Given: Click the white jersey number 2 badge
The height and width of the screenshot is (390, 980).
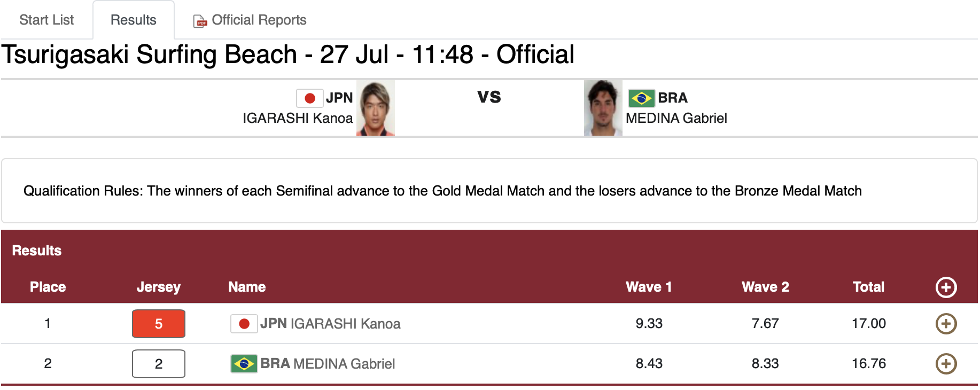Looking at the screenshot, I should [x=159, y=364].
